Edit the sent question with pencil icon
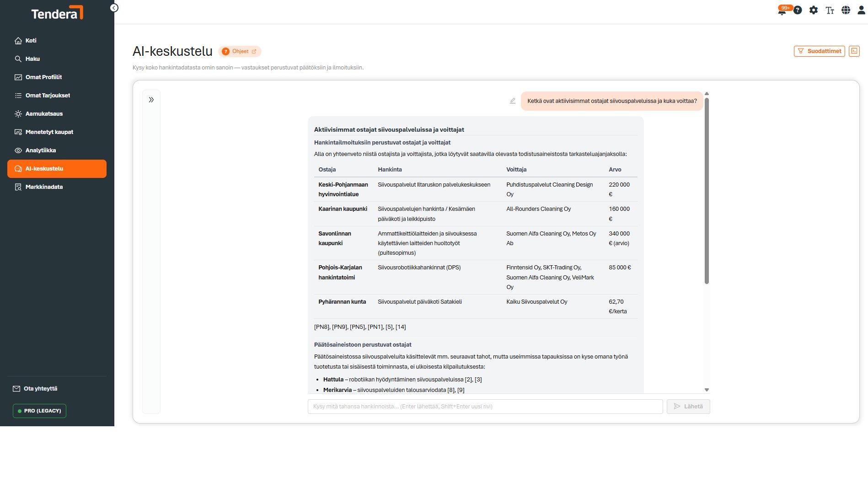The width and height of the screenshot is (868, 488). (x=513, y=101)
